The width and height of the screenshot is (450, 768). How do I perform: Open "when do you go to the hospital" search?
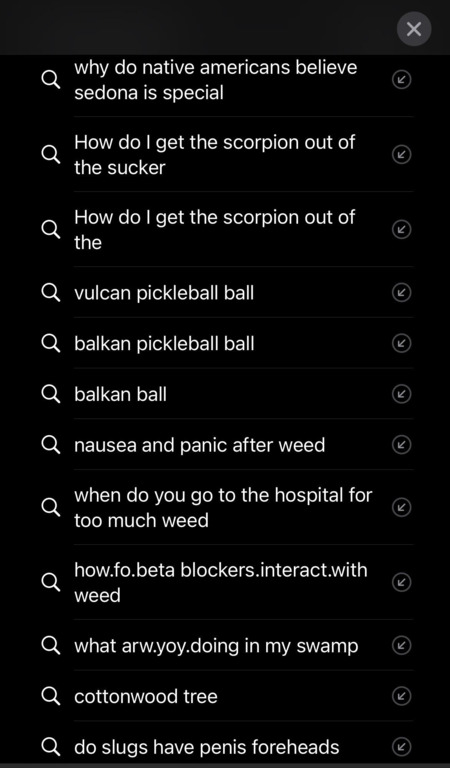[223, 507]
